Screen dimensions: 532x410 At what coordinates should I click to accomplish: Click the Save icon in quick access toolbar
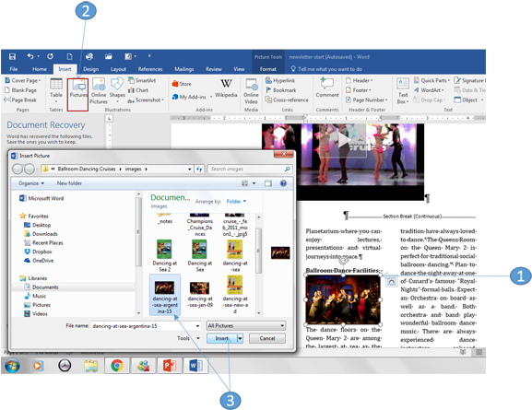(x=12, y=56)
